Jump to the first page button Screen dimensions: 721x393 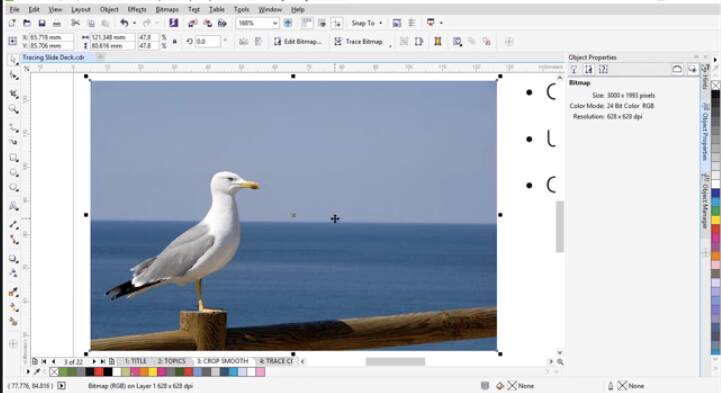coord(44,362)
